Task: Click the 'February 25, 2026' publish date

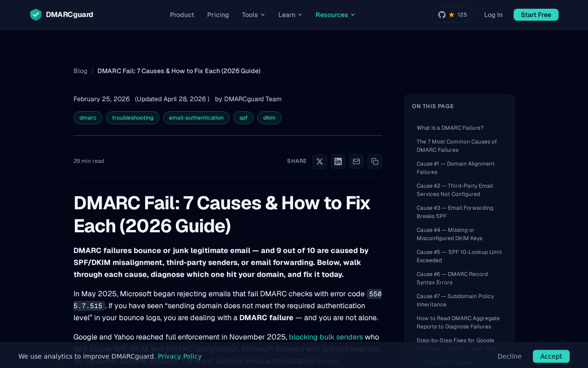Action: click(102, 99)
